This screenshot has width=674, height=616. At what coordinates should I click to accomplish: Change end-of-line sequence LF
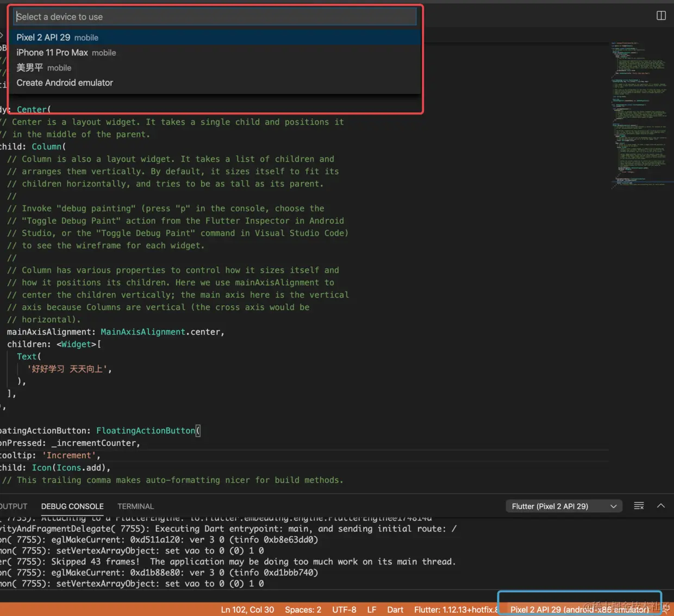(x=372, y=609)
